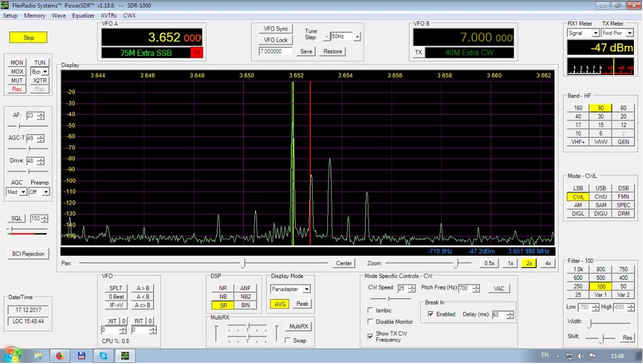643x364 pixels.
Task: Open the RX1 Meter Signal dropdown
Action: (583, 33)
